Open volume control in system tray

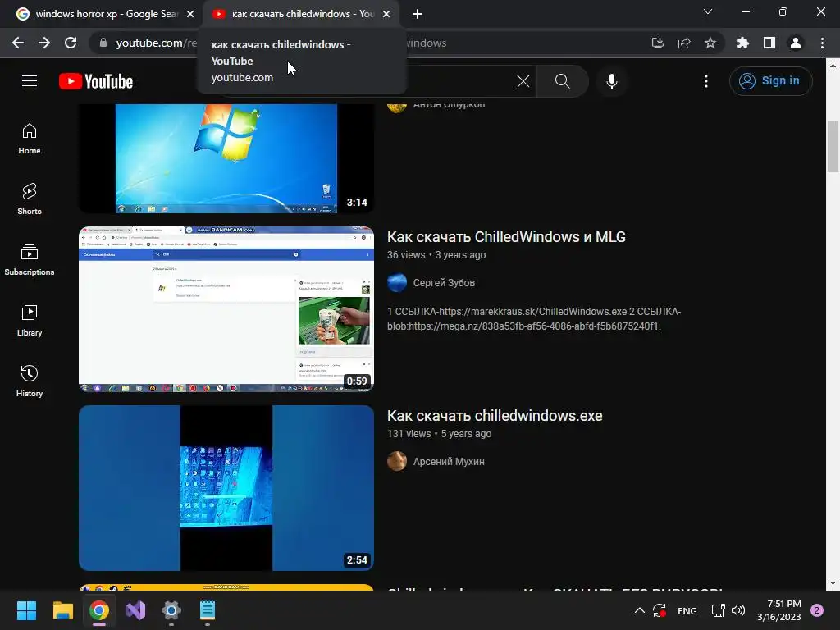pos(738,610)
